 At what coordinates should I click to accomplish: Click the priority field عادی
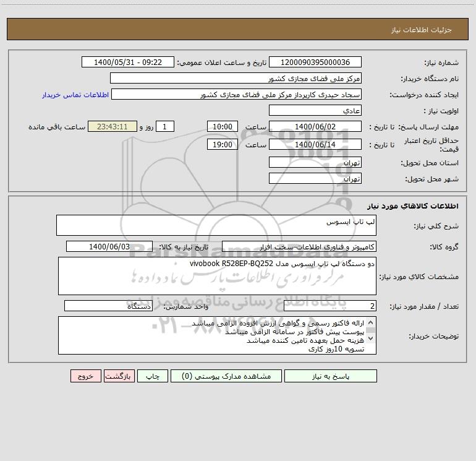pos(315,110)
